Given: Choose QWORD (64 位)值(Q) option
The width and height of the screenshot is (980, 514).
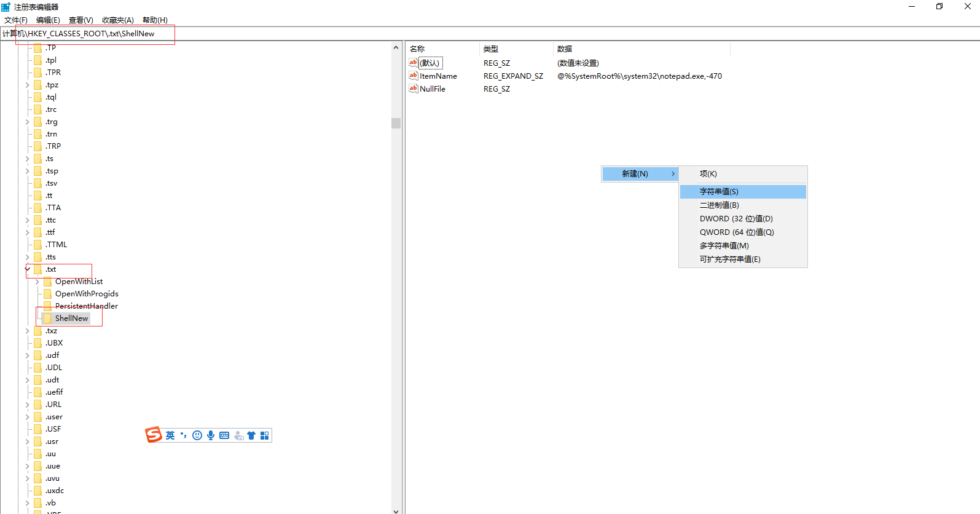Looking at the screenshot, I should 743,232.
